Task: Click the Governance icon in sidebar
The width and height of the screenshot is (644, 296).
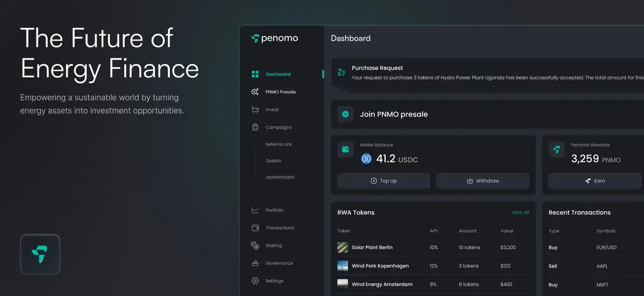Action: tap(255, 263)
